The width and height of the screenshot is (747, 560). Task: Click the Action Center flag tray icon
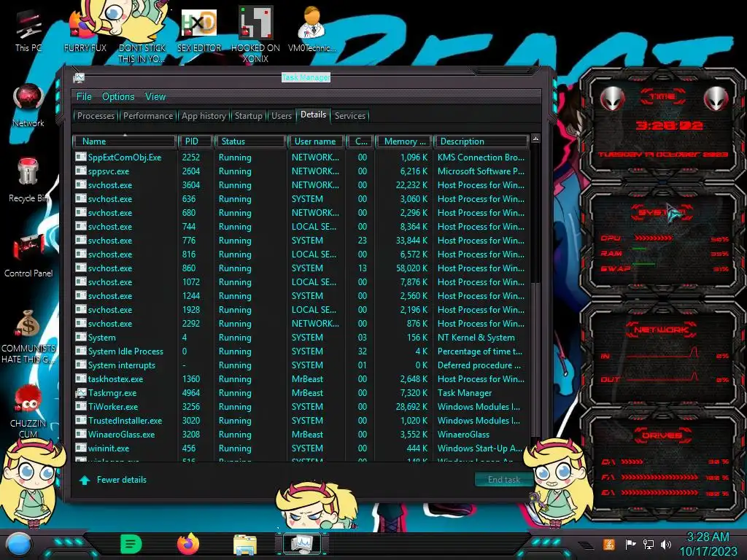pyautogui.click(x=630, y=544)
